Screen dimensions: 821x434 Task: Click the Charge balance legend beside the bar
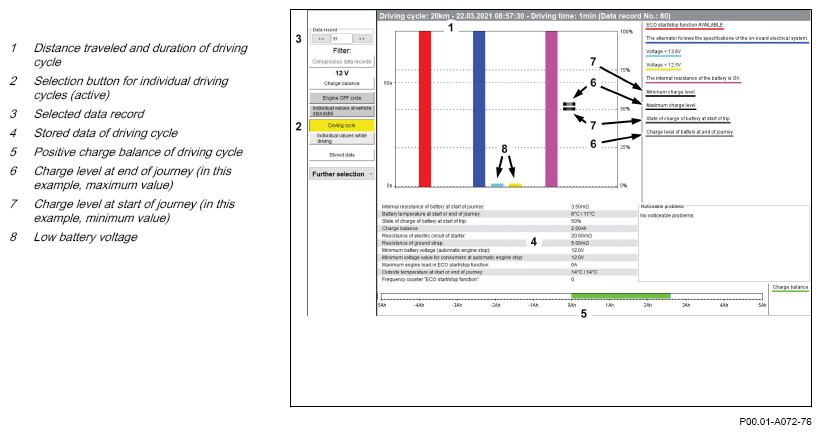(x=790, y=288)
